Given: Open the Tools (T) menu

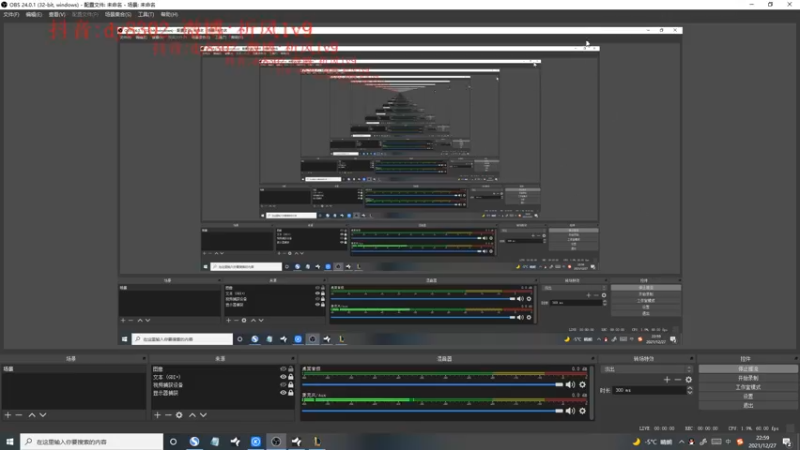Looking at the screenshot, I should [146, 15].
